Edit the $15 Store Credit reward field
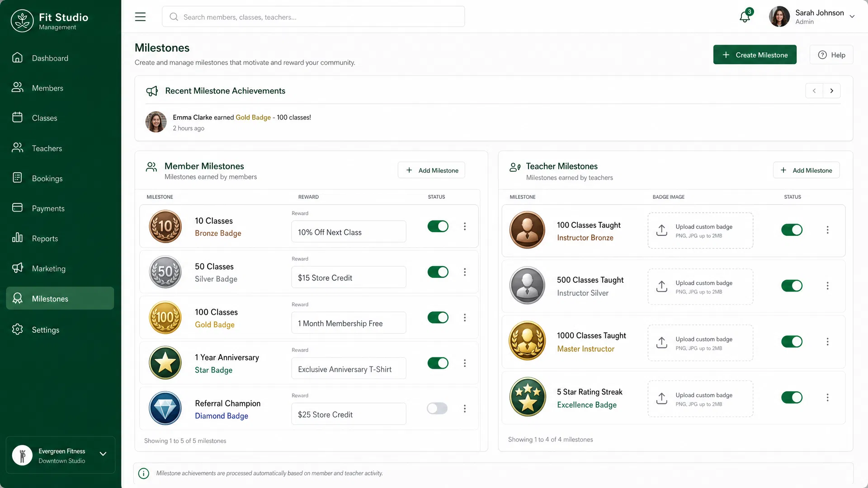Viewport: 868px width, 488px height. click(x=349, y=277)
